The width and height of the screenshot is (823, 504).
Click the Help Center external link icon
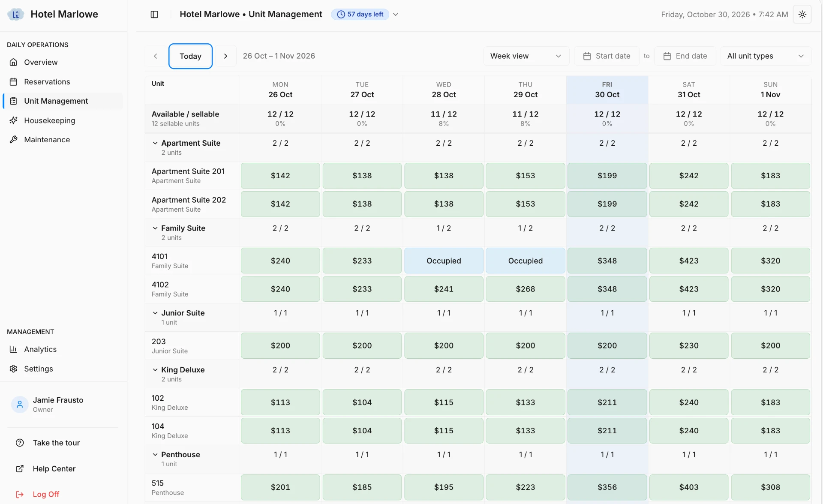click(x=20, y=468)
